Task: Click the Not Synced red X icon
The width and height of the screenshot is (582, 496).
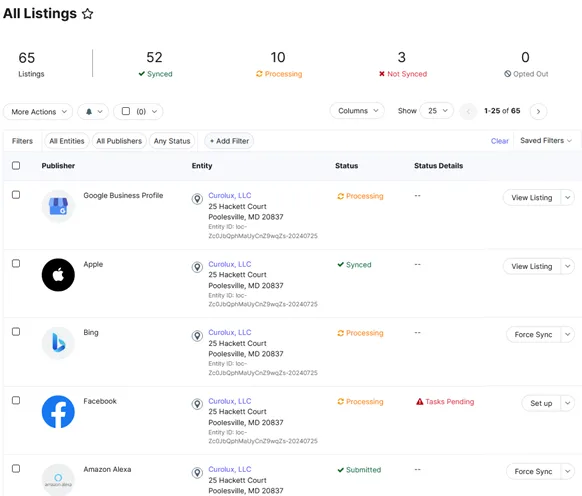Action: tap(382, 74)
